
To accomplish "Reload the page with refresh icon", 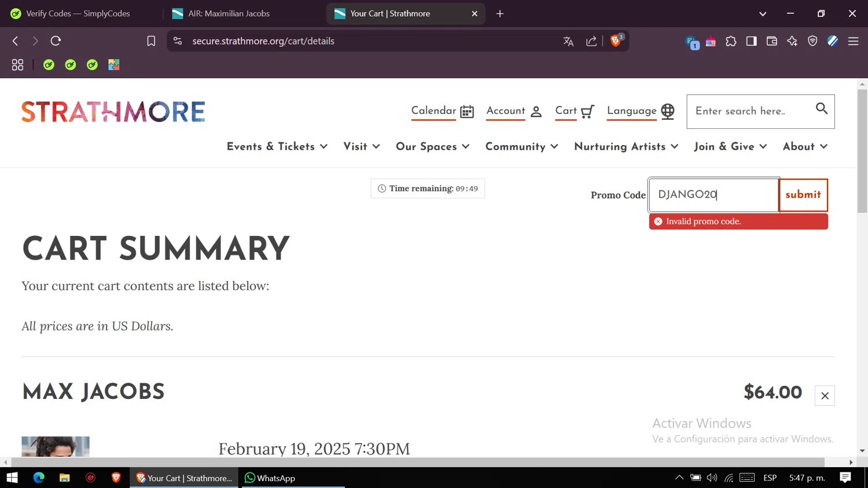I will [x=56, y=41].
